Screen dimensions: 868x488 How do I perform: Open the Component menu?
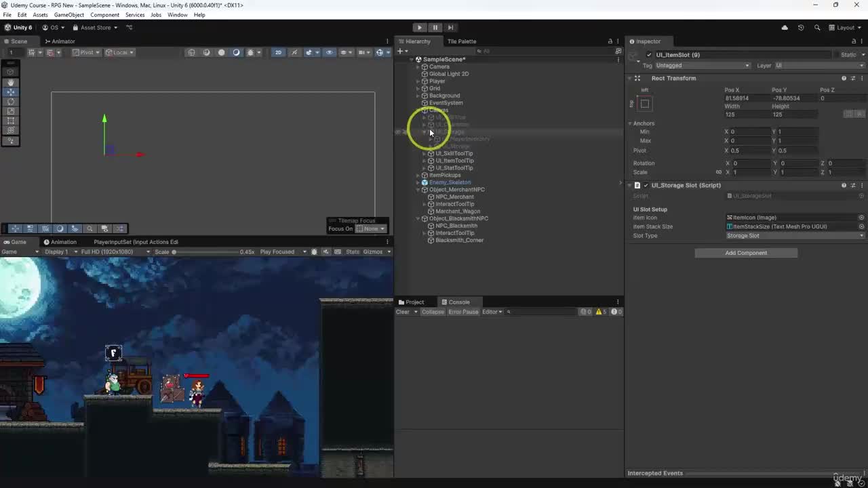click(x=104, y=15)
